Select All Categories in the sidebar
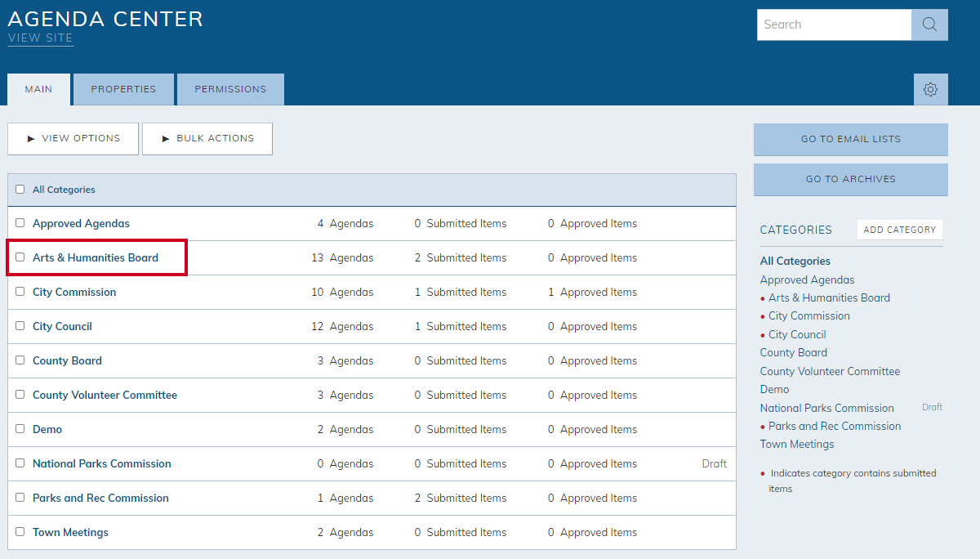980x559 pixels. [x=795, y=262]
